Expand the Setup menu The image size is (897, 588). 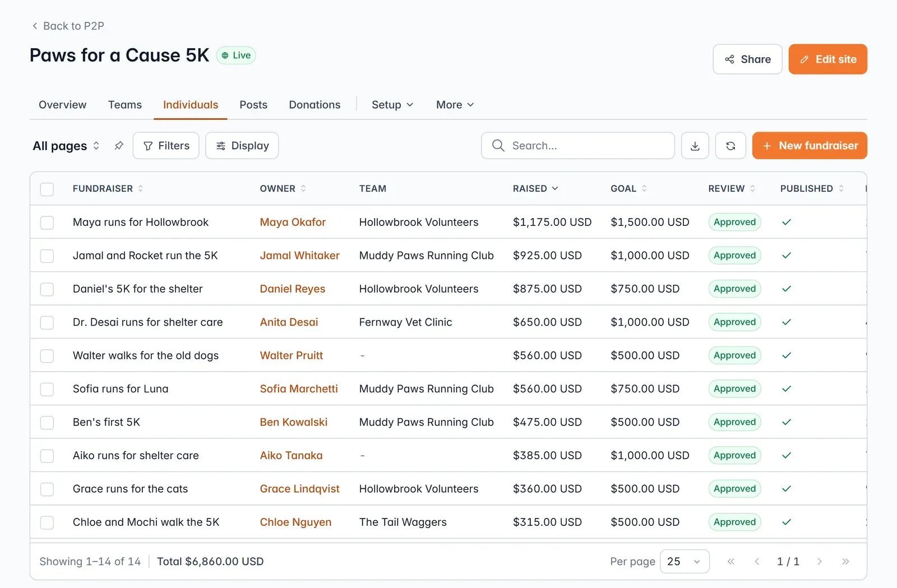tap(392, 105)
